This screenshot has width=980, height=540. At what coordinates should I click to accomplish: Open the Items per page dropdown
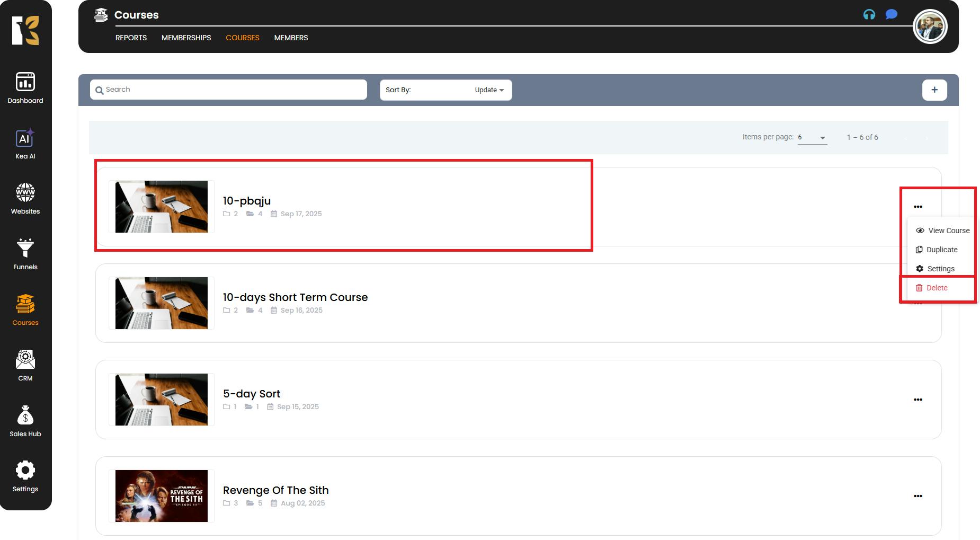[x=812, y=138]
